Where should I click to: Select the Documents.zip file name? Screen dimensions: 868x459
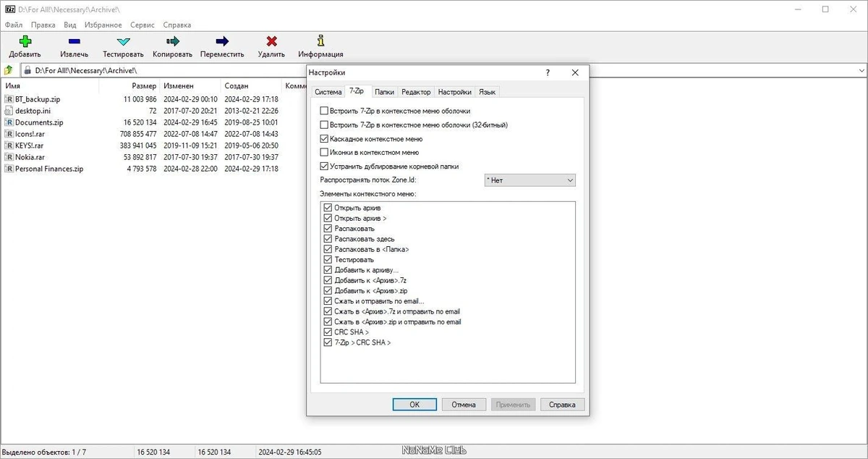(x=39, y=122)
